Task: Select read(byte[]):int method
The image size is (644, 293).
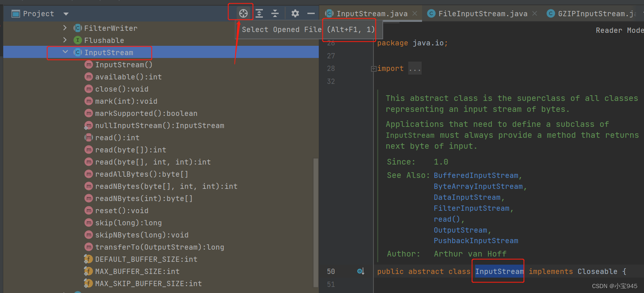Action: 131,150
